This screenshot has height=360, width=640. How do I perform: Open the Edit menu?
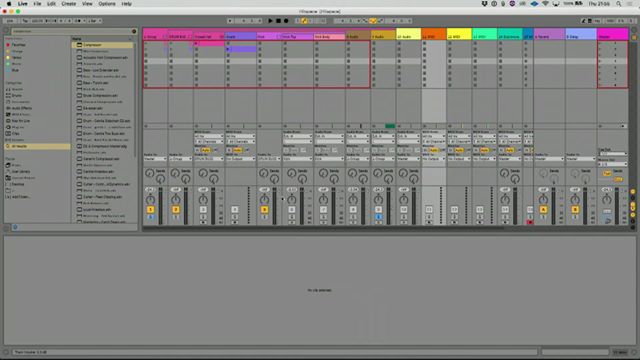coord(51,4)
